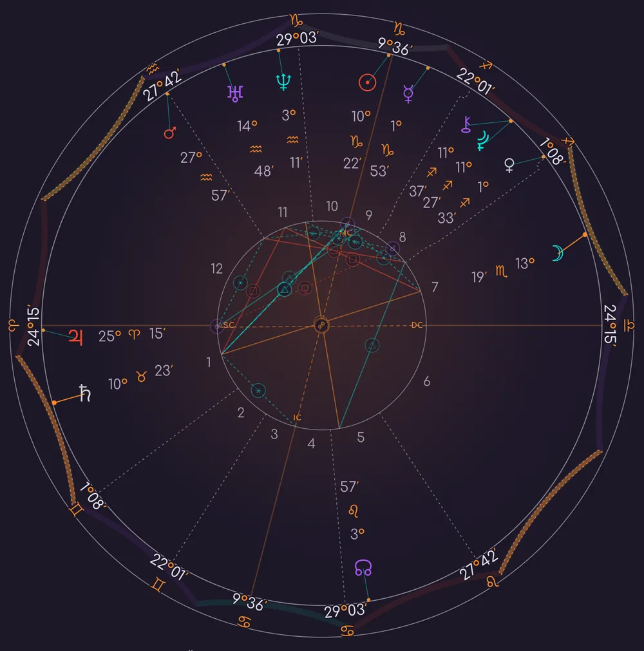Click house number 3

click(274, 434)
